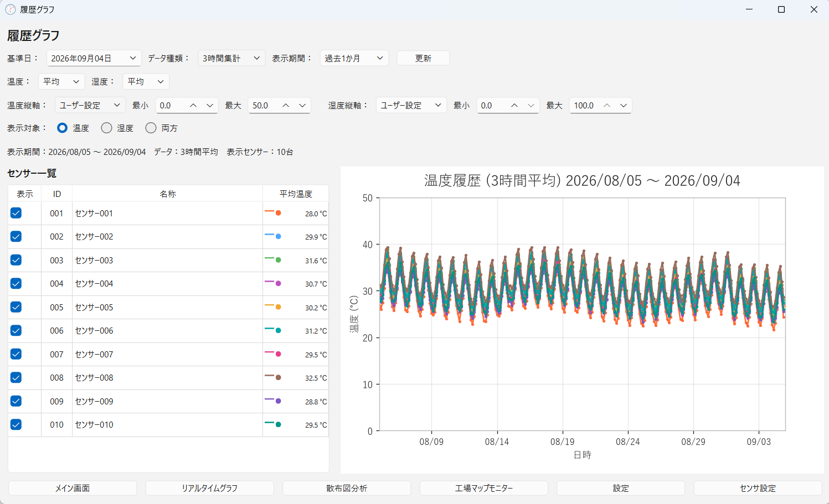Open 散布図分析 screen

pyautogui.click(x=347, y=488)
